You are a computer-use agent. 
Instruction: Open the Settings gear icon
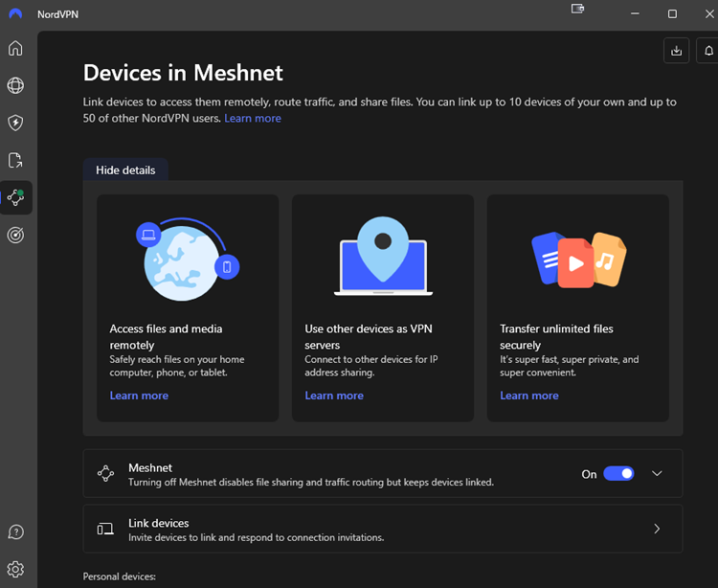pyautogui.click(x=15, y=569)
